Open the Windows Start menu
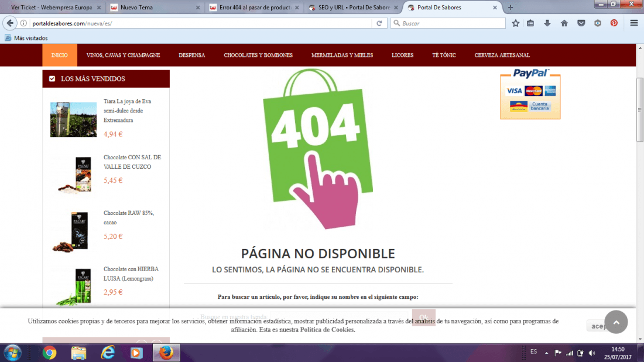The image size is (644, 362). click(x=12, y=353)
